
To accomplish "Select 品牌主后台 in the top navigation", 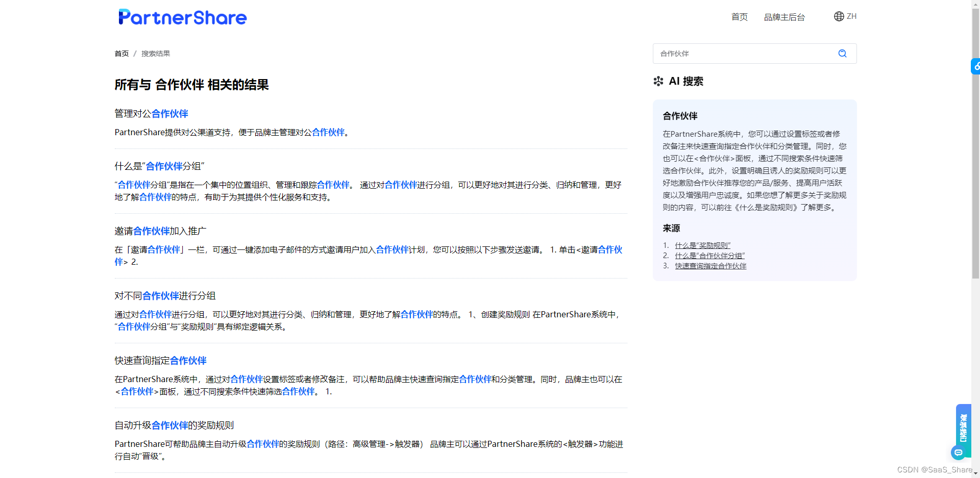I will [785, 17].
